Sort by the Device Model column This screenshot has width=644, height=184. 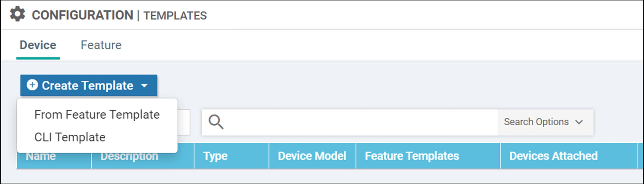tap(312, 156)
